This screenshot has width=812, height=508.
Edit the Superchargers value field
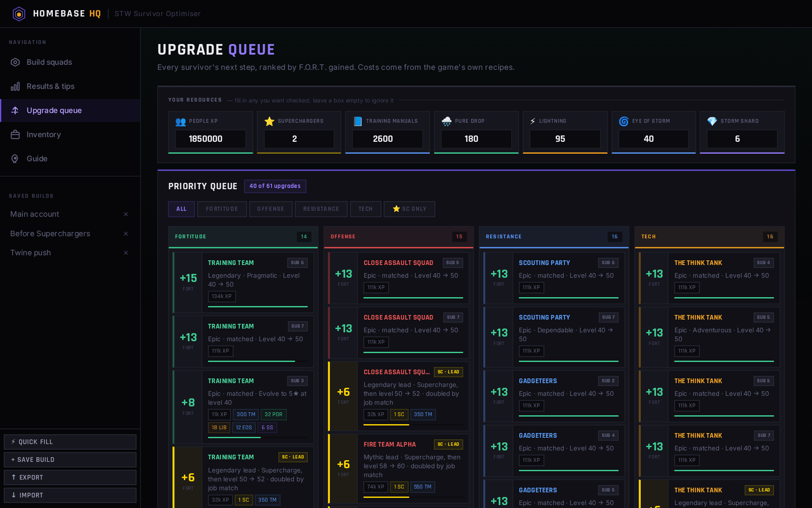pyautogui.click(x=299, y=139)
